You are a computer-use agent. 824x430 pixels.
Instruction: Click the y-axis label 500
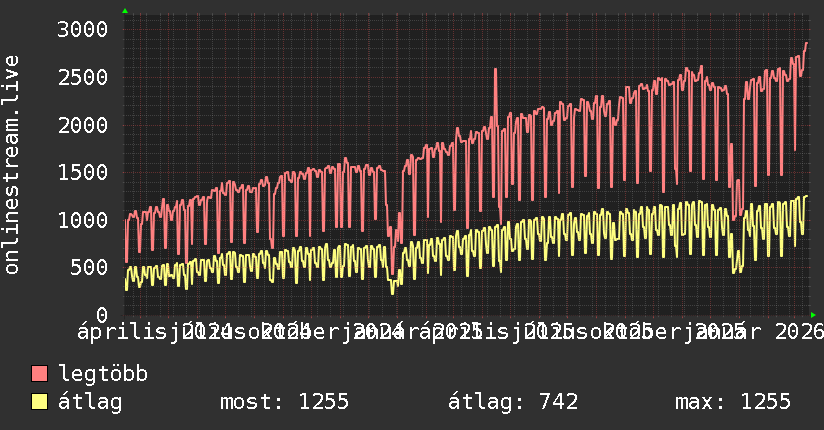pyautogui.click(x=89, y=268)
